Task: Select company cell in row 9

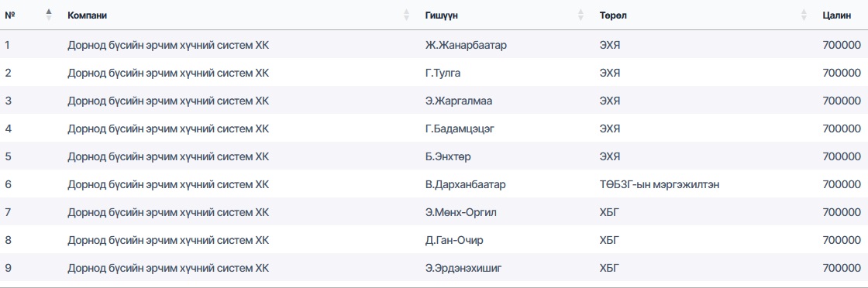Action: [x=168, y=268]
